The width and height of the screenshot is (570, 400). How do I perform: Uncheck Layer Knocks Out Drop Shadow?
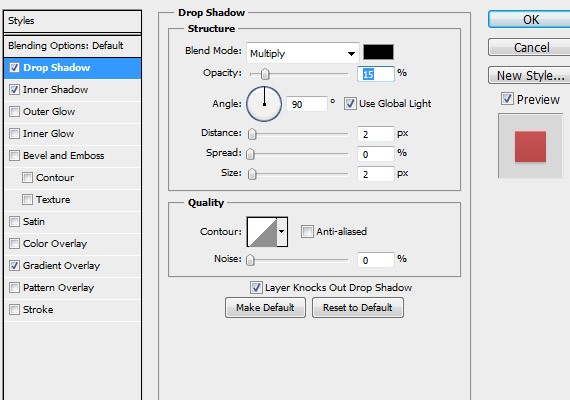click(x=256, y=288)
